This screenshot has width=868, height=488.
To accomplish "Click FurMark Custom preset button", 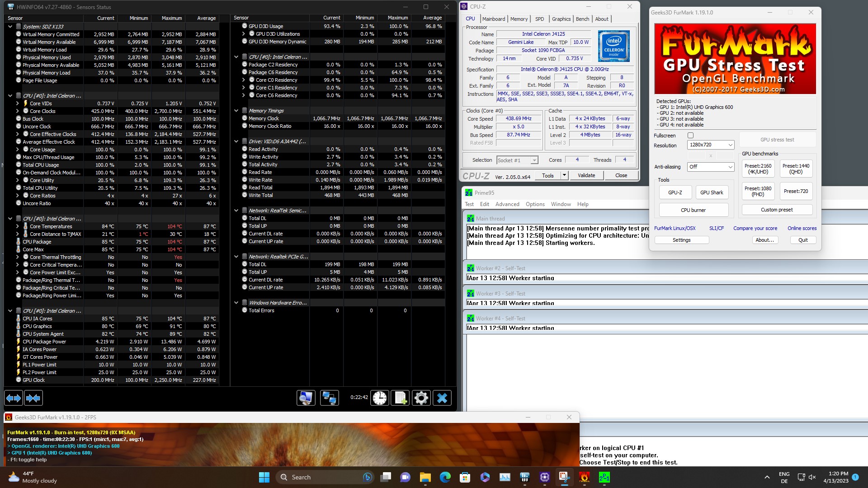I will click(x=777, y=210).
